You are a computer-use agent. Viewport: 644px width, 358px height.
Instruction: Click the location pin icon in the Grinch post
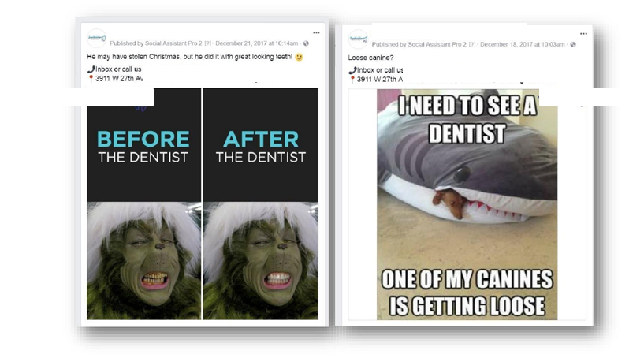[90, 79]
